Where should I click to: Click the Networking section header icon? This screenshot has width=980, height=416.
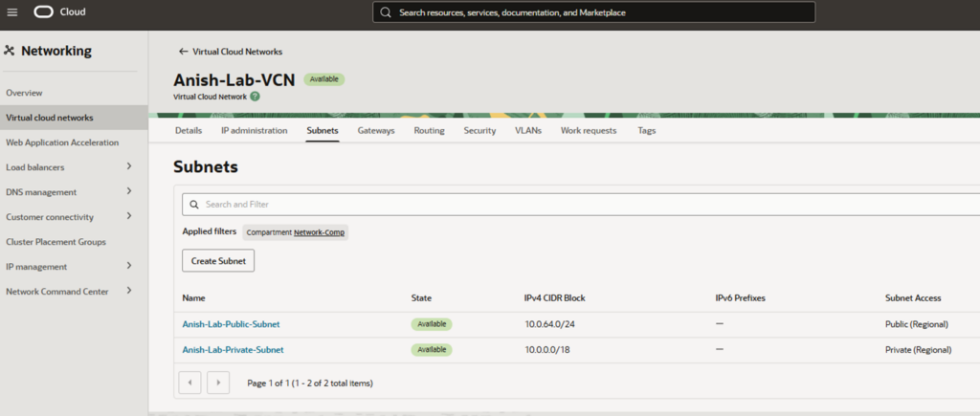click(x=10, y=51)
